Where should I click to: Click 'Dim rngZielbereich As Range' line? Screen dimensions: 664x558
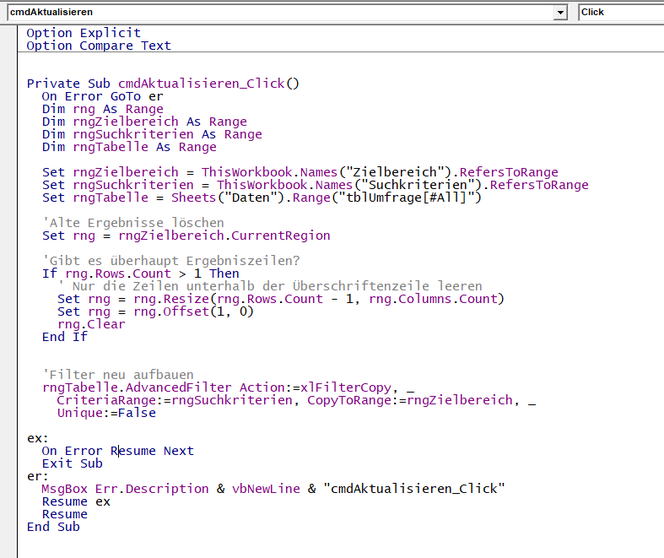click(x=144, y=122)
